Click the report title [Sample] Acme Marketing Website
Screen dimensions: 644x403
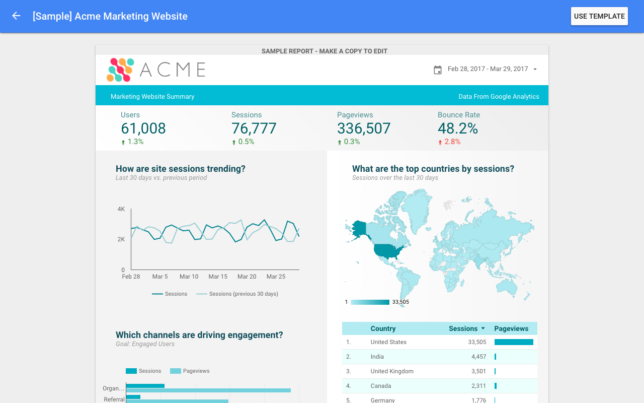click(110, 16)
